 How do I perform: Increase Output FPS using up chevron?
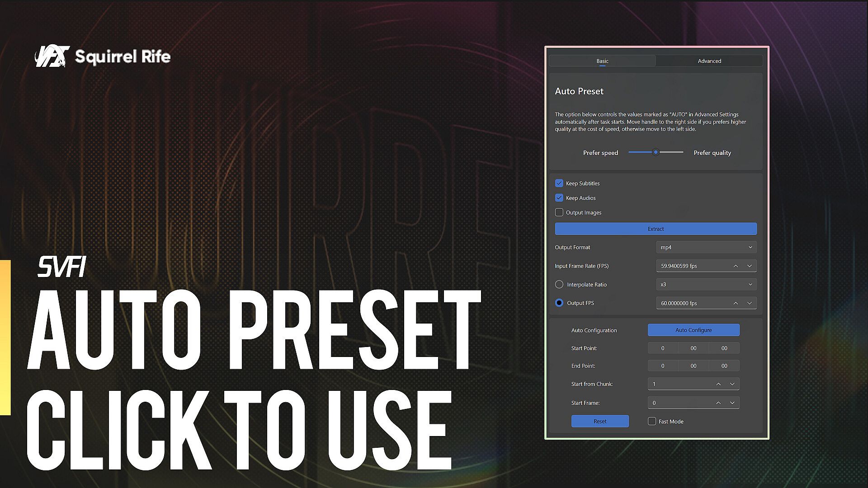[736, 303]
